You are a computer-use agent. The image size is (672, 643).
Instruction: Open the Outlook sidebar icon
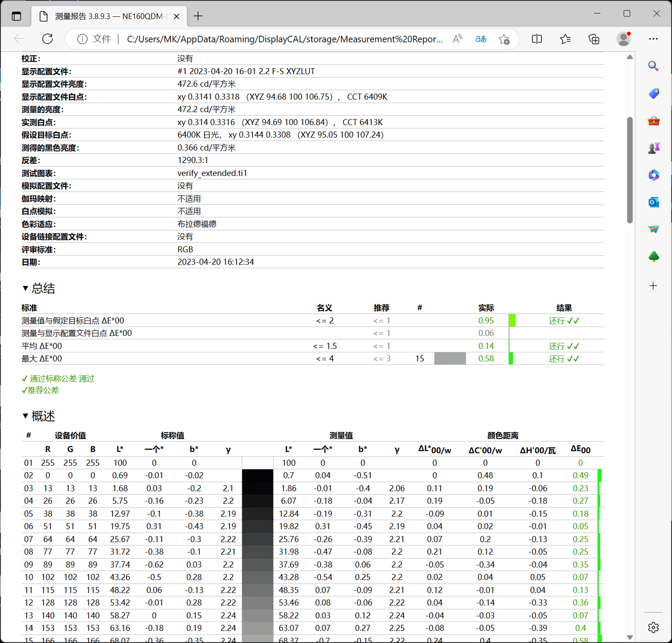[x=653, y=202]
